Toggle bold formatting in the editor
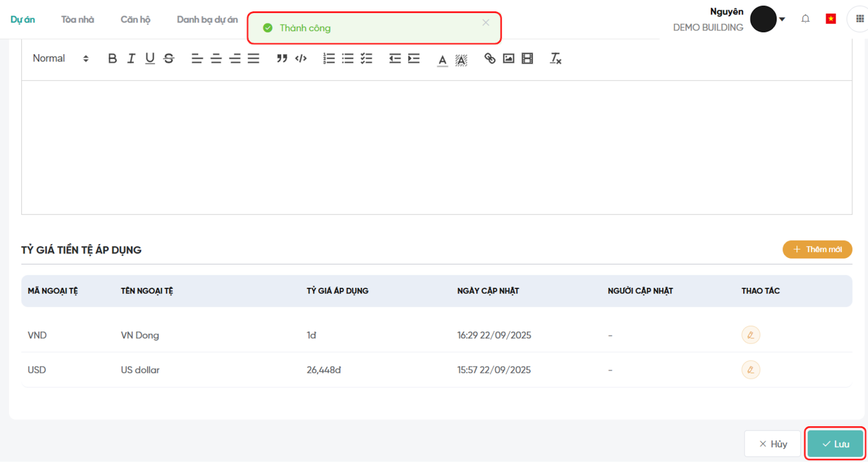The height and width of the screenshot is (467, 868). [x=112, y=59]
